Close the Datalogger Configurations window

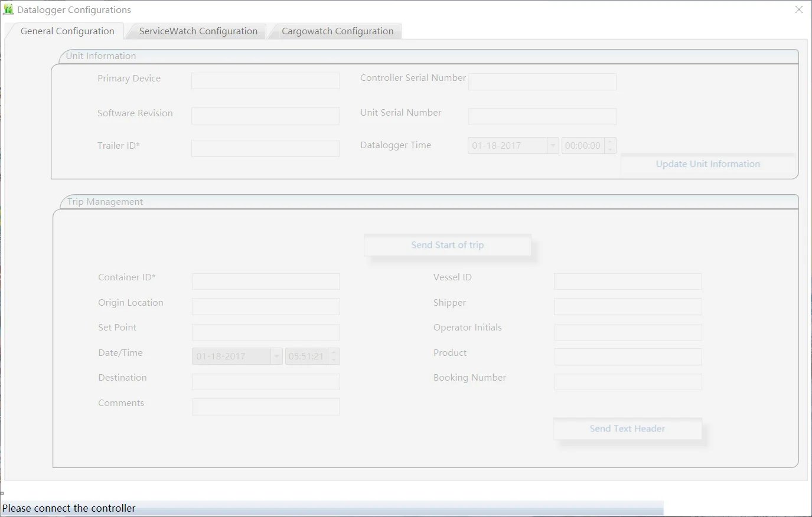pyautogui.click(x=798, y=10)
